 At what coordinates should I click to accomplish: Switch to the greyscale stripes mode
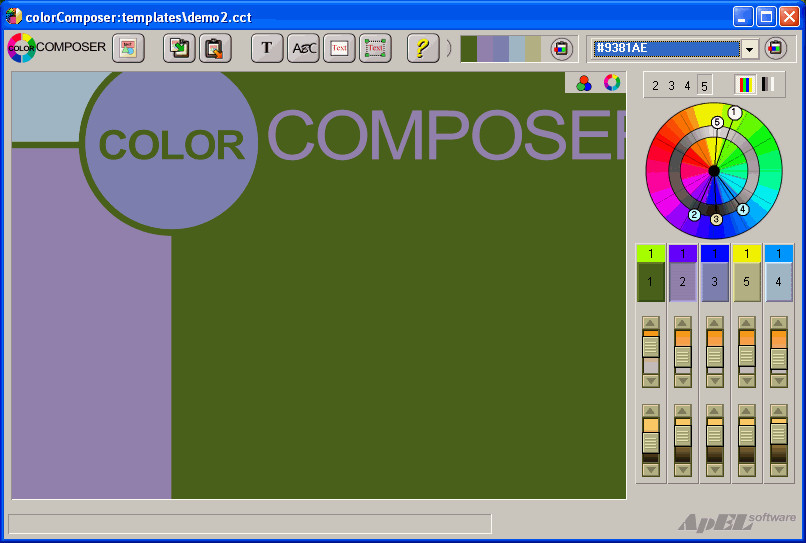(767, 84)
